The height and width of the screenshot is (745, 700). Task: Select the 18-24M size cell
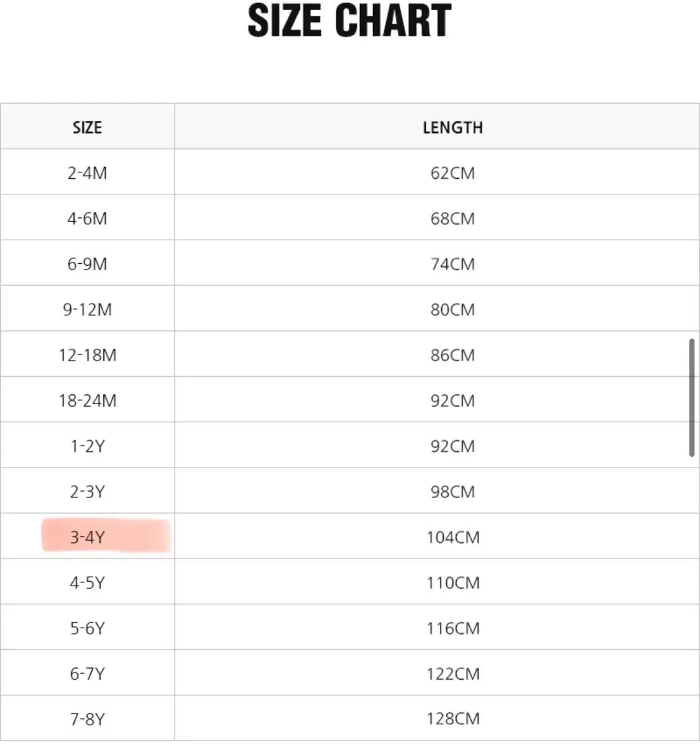[87, 400]
